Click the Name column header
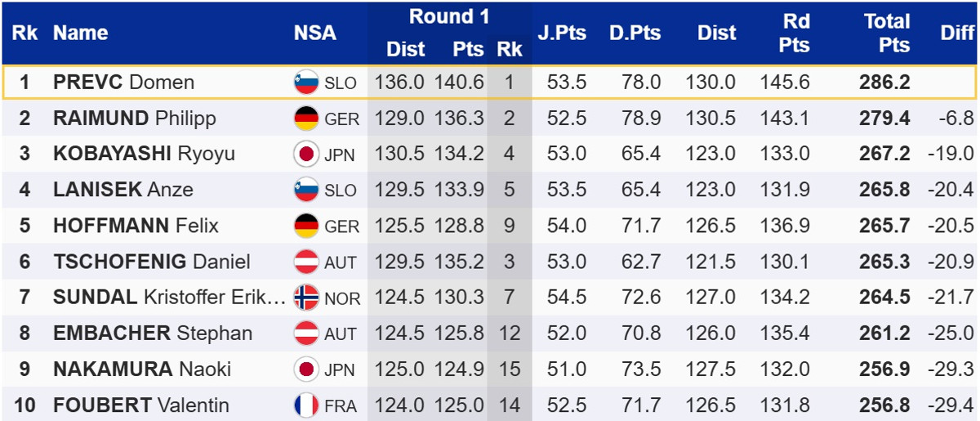 click(x=81, y=33)
